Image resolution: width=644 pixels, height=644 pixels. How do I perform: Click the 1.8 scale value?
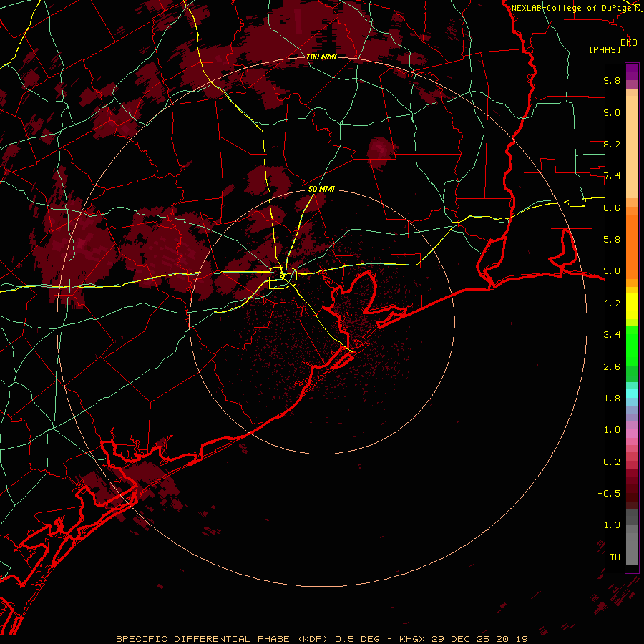tap(612, 399)
